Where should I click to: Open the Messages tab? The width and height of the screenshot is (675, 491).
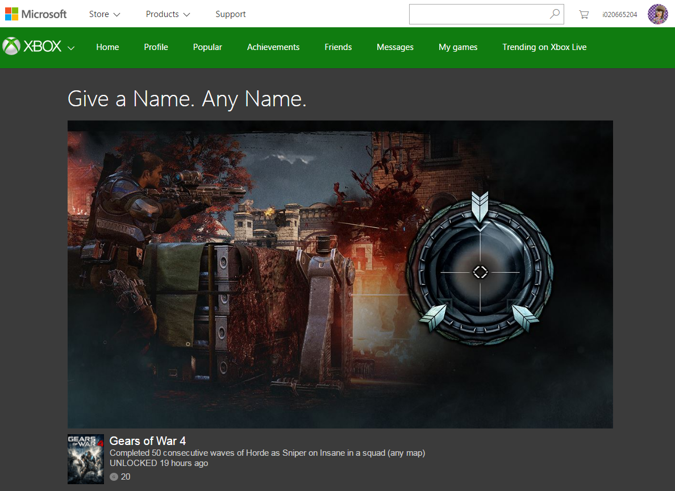(x=395, y=47)
